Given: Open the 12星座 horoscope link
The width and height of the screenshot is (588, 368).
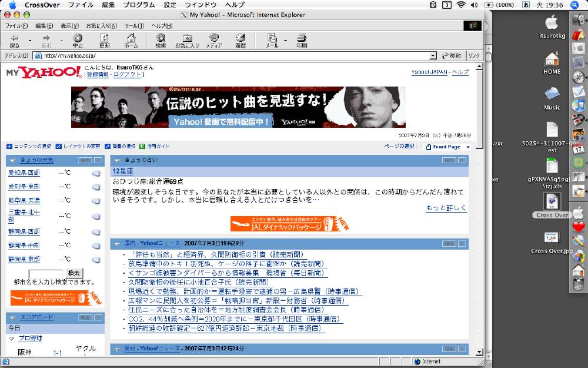Looking at the screenshot, I should pyautogui.click(x=123, y=171).
